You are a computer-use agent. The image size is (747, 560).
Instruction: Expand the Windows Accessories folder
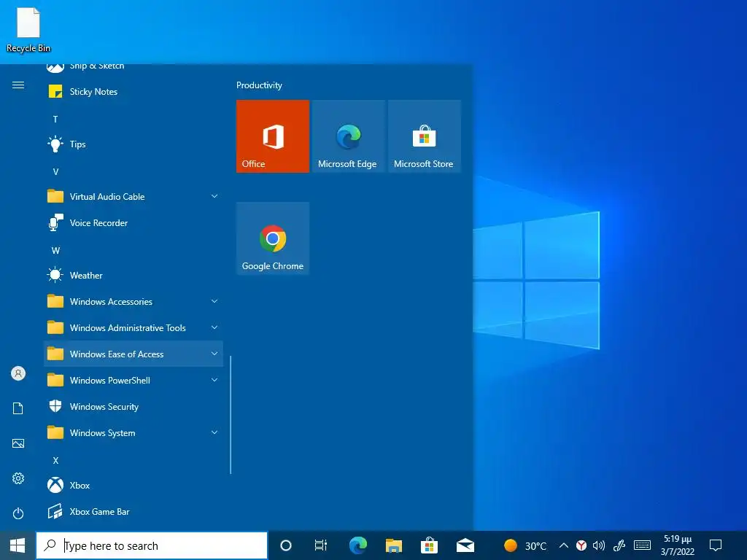[x=133, y=301]
